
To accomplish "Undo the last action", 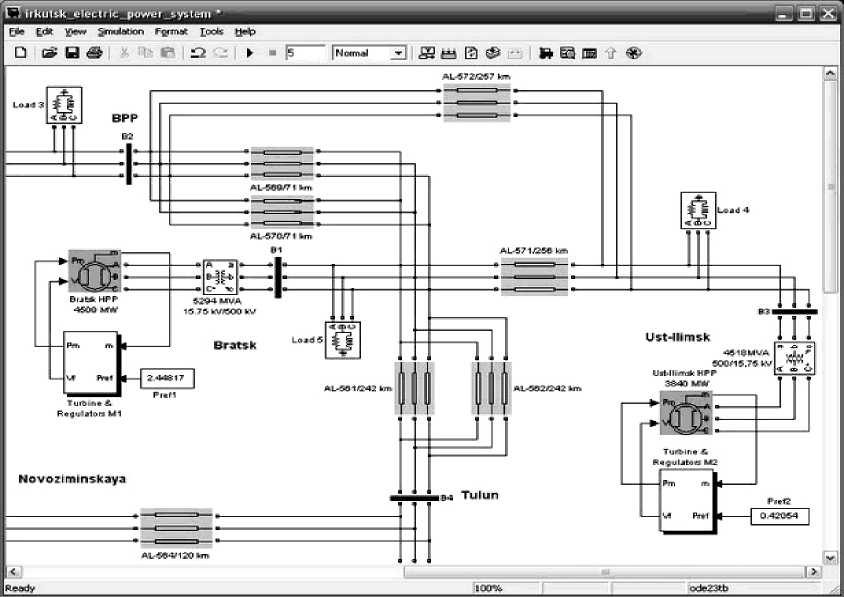I will 198,53.
